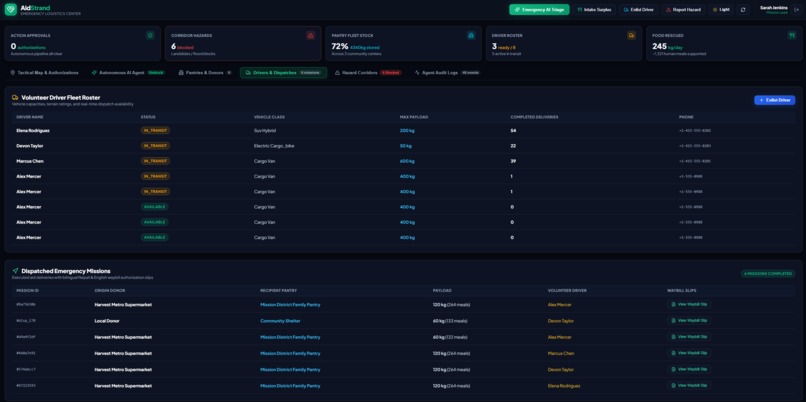The width and height of the screenshot is (806, 402).
Task: Click the Recipient Pantry column header
Action: 279,290
